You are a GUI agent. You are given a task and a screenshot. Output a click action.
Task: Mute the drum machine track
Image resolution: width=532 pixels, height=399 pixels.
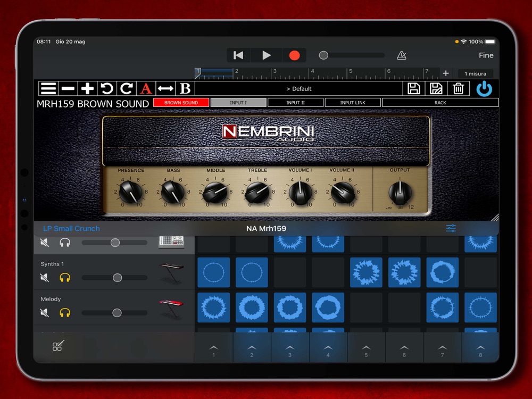point(45,242)
